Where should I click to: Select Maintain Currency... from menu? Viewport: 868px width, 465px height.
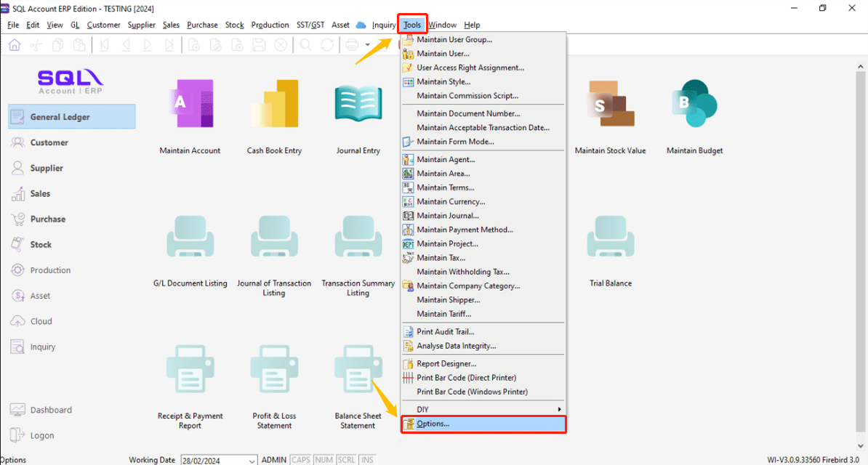tap(451, 202)
